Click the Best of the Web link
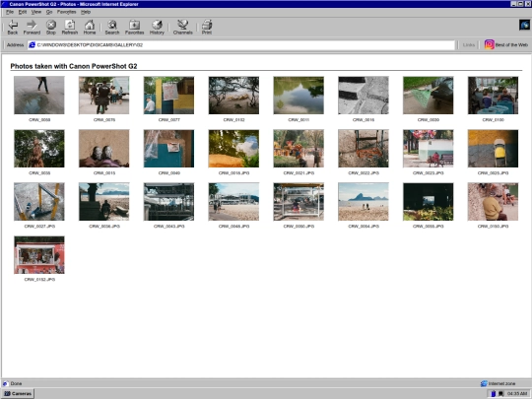The height and width of the screenshot is (399, 532). click(x=505, y=44)
